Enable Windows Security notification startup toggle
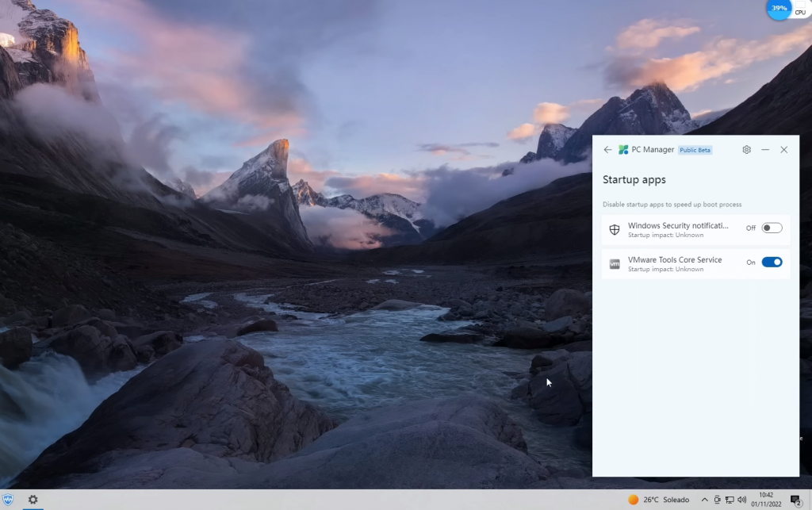 (772, 228)
